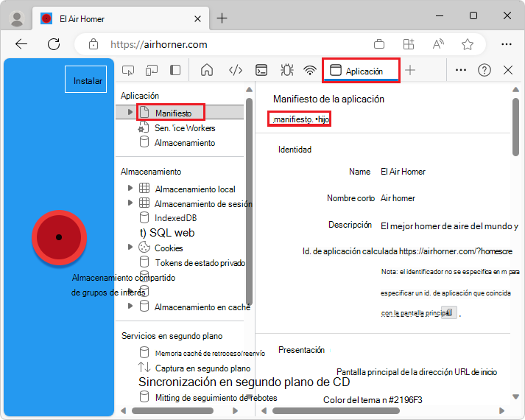Click the Identidad section heading
525x420 pixels.
[295, 150]
